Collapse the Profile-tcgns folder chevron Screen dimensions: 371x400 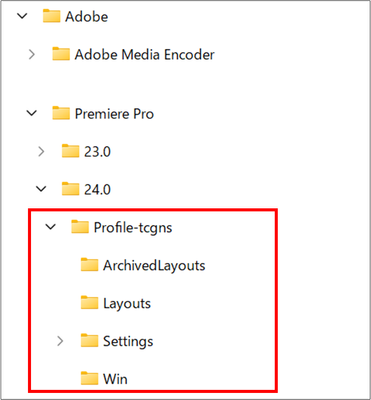[51, 227]
